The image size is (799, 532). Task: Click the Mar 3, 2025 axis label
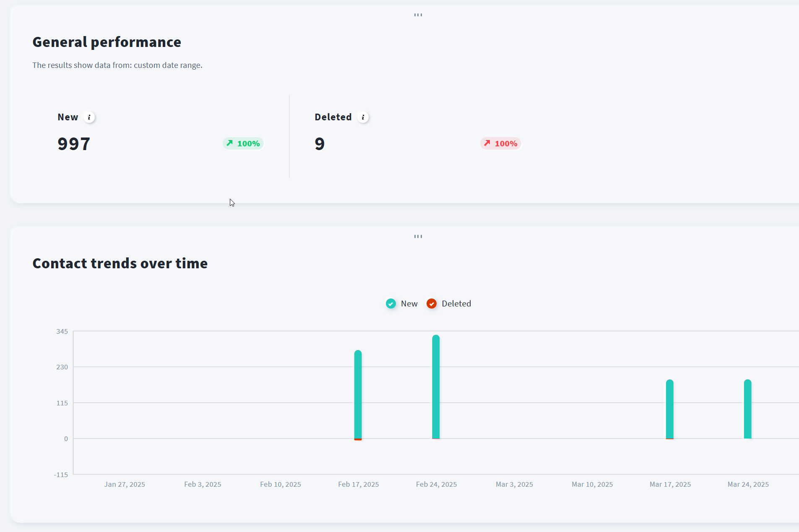pyautogui.click(x=514, y=484)
